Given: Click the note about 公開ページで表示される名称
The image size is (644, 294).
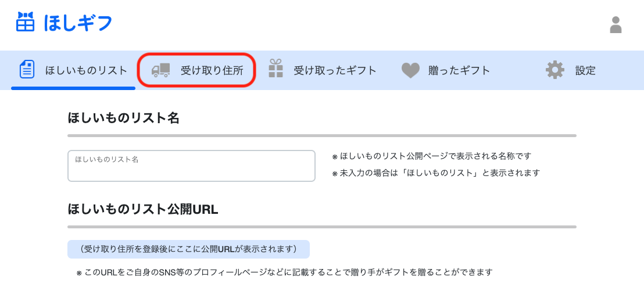Looking at the screenshot, I should (x=435, y=156).
